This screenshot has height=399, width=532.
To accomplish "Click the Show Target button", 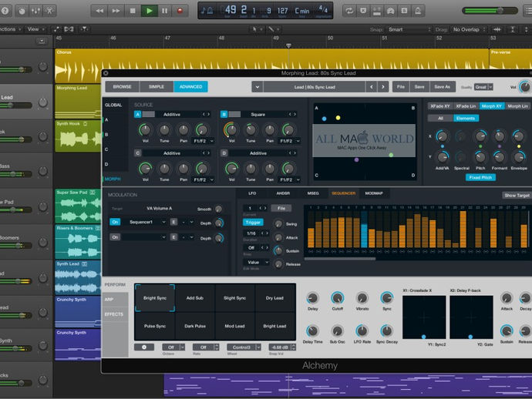I will [517, 195].
